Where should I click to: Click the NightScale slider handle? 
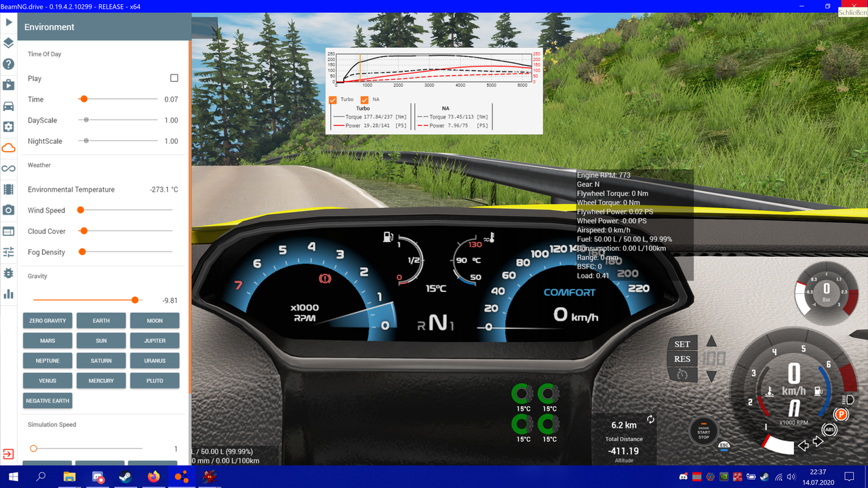click(x=85, y=141)
